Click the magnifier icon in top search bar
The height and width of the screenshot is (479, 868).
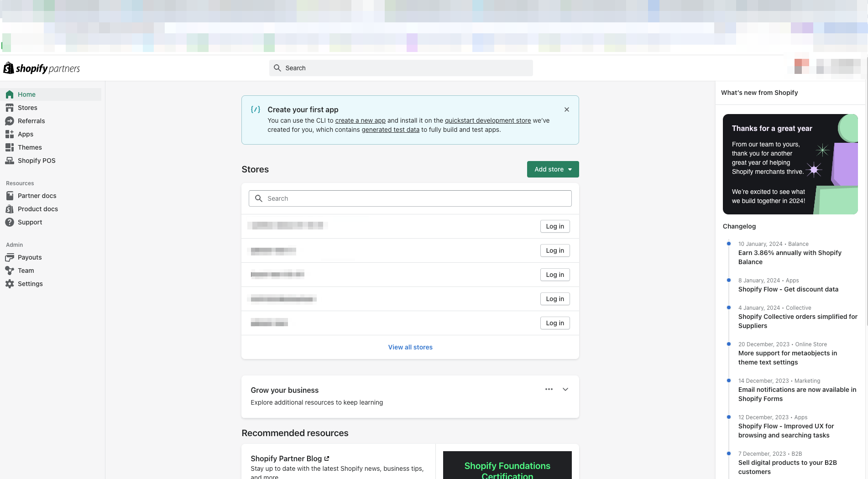[277, 68]
